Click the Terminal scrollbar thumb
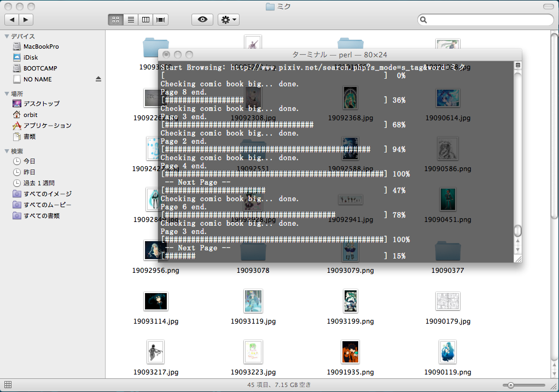559x392 pixels. (517, 231)
